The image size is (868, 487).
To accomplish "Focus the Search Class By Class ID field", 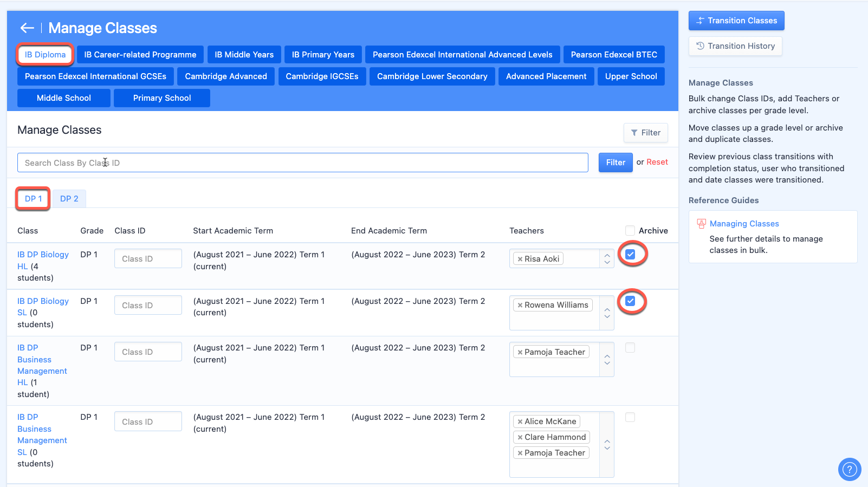I will (x=302, y=163).
